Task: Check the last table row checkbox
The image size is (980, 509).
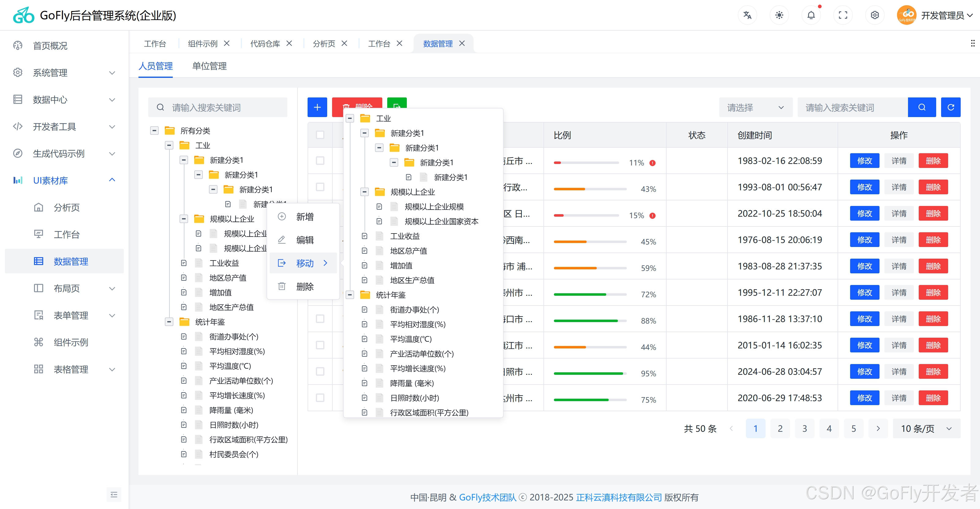Action: click(x=320, y=398)
